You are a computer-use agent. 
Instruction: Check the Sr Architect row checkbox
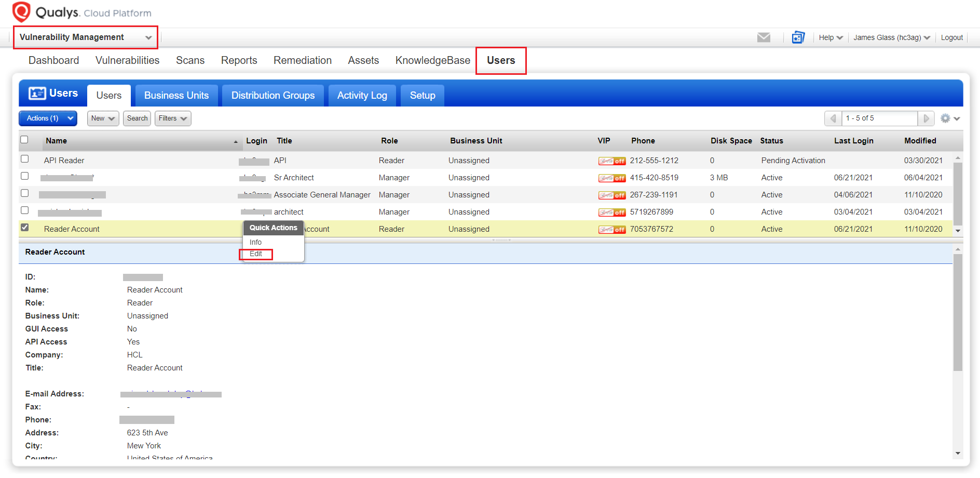(24, 176)
